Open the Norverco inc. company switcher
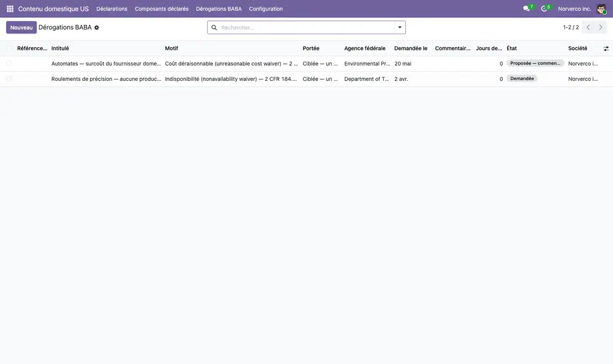 [x=574, y=8]
